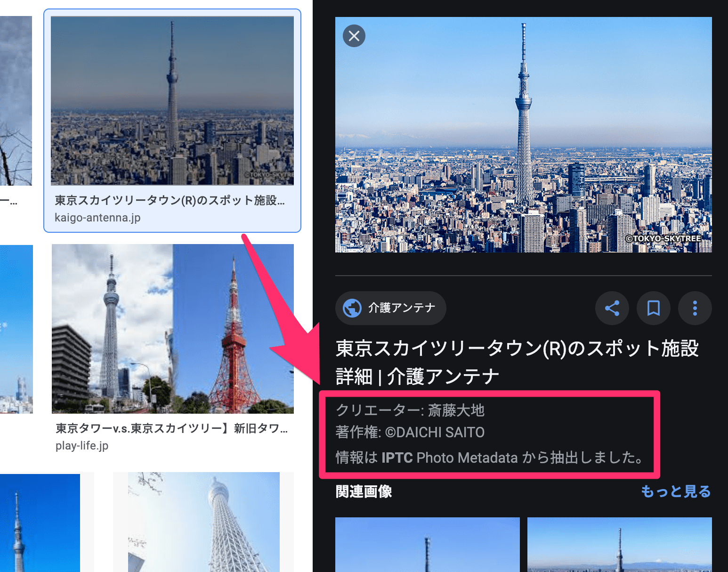
Task: Click the 介護アンテナ source chip
Action: pyautogui.click(x=390, y=308)
